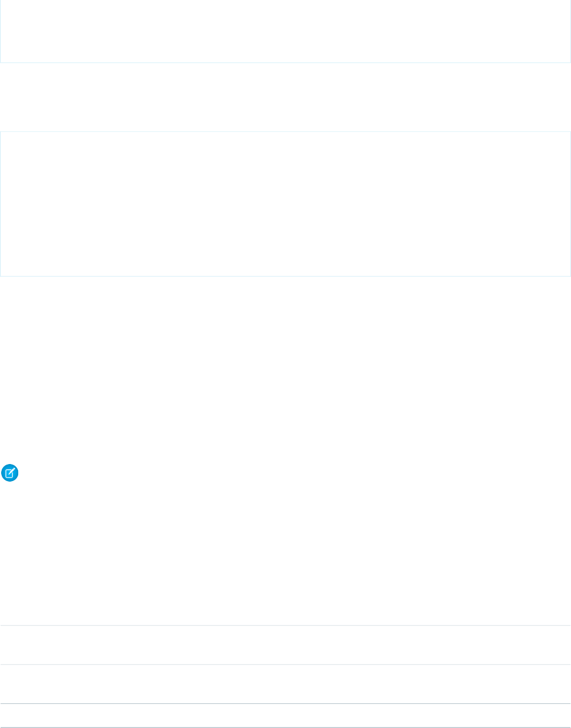Click inside the large empty bordered code box

285,204
